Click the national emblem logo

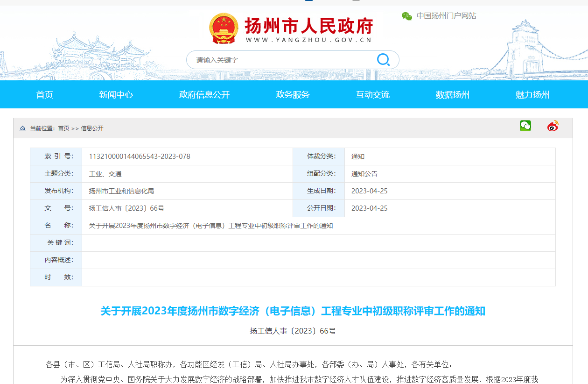224,28
